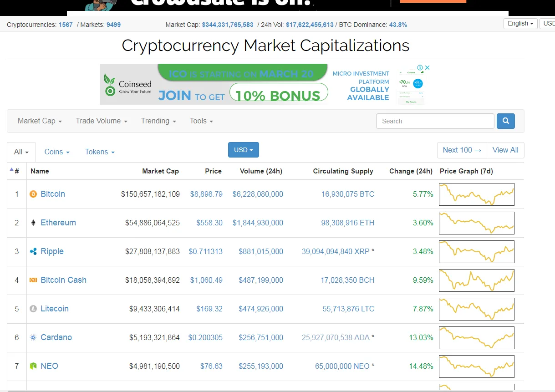
Task: Click the Cardano logo icon
Action: [x=33, y=337]
